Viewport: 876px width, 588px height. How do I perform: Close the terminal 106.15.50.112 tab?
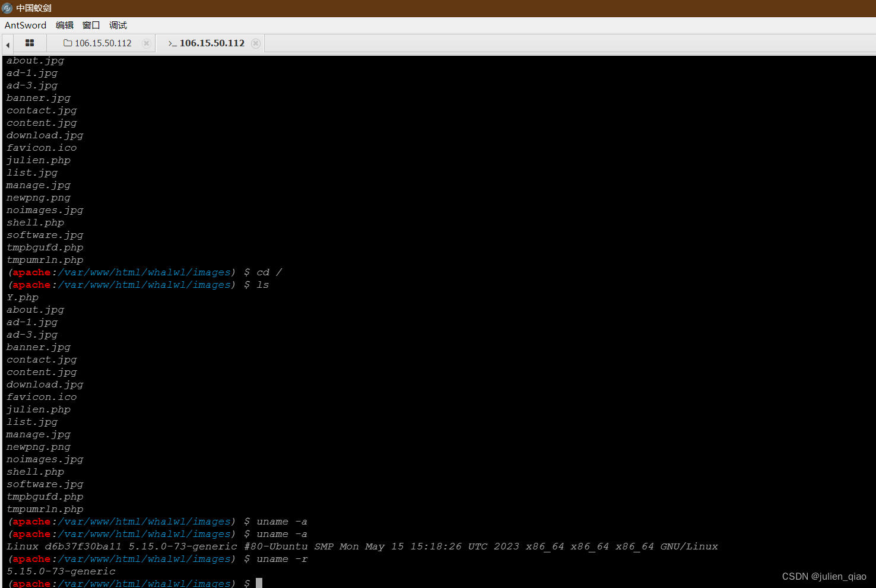(x=256, y=43)
